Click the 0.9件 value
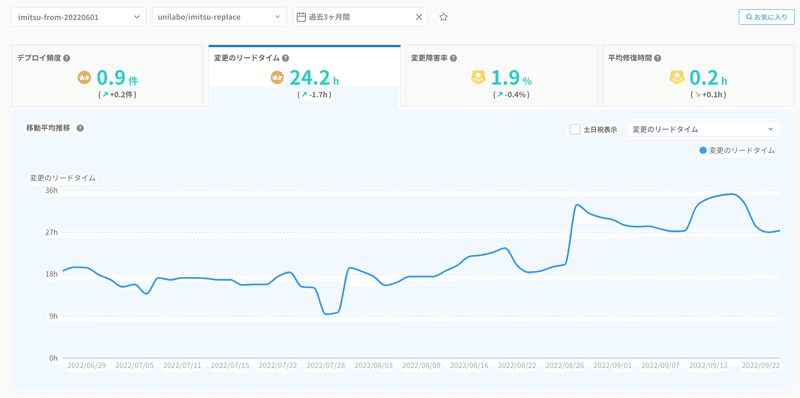Viewport: 800px width, 398px height. tap(117, 78)
